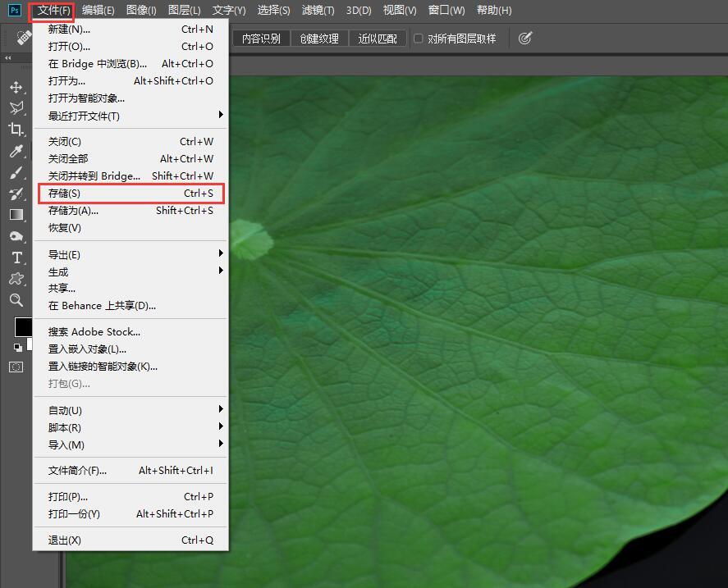728x588 pixels.
Task: Collapse toolbar with double-arrow handle
Action: [8, 58]
